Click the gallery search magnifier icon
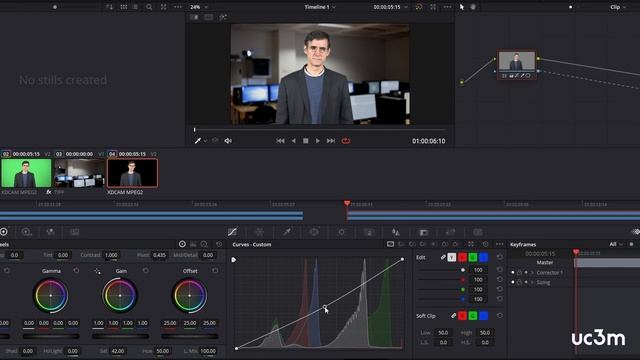Viewport: 640px width, 360px height. [x=149, y=7]
